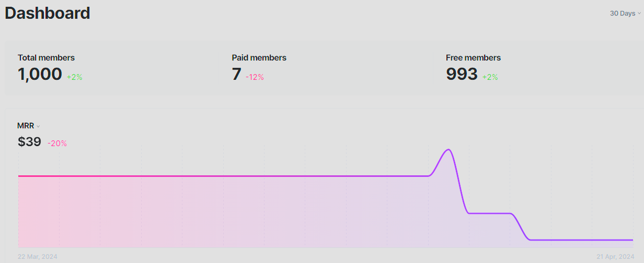The height and width of the screenshot is (263, 644).
Task: Click the 22 Mar, 2024 start date label
Action: (38, 257)
